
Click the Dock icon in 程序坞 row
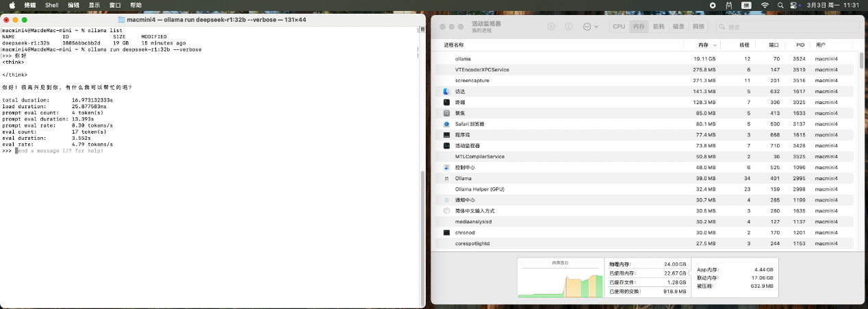tap(446, 135)
